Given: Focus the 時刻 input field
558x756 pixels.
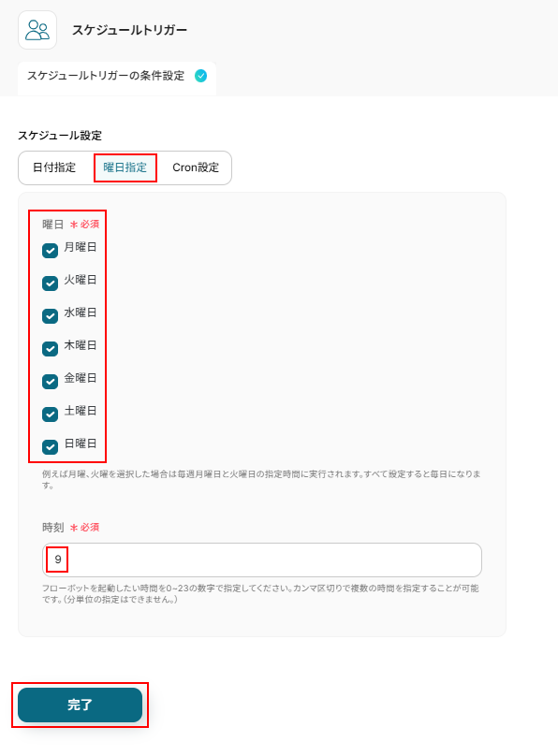Looking at the screenshot, I should [x=262, y=560].
